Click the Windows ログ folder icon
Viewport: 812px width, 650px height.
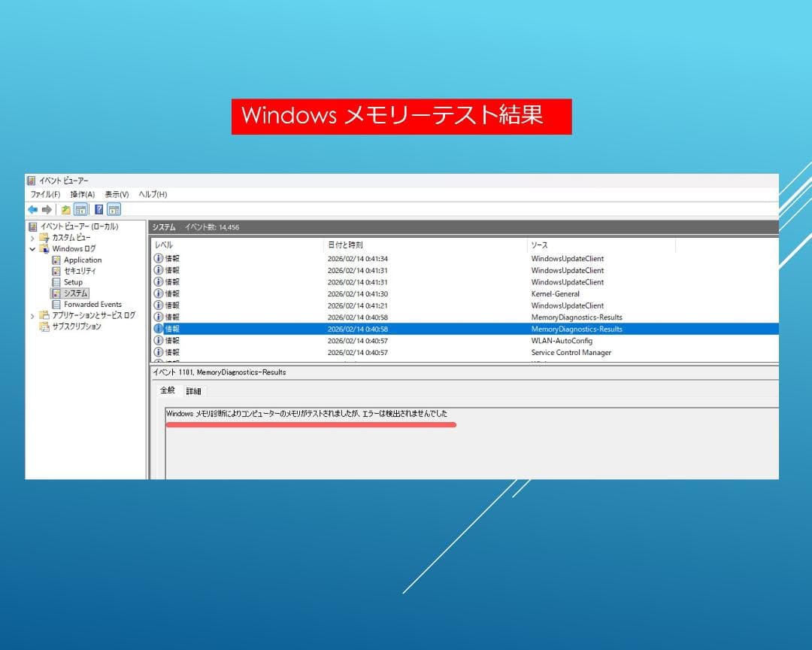click(44, 249)
